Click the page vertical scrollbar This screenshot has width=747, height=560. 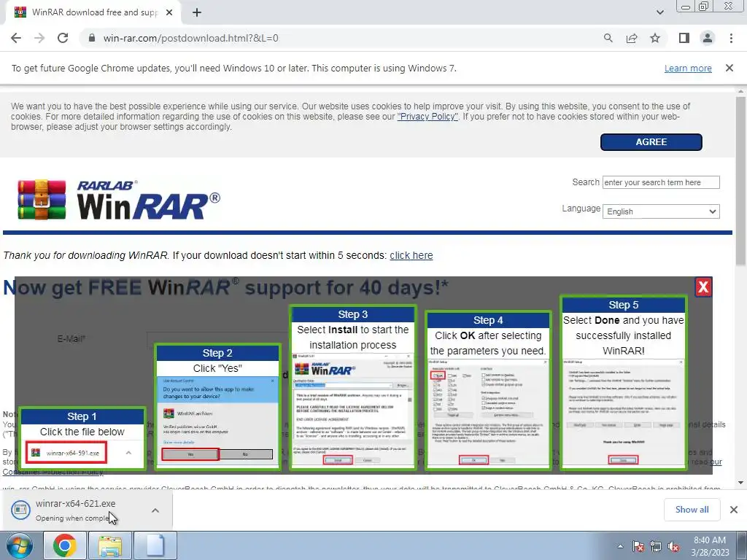click(741, 181)
